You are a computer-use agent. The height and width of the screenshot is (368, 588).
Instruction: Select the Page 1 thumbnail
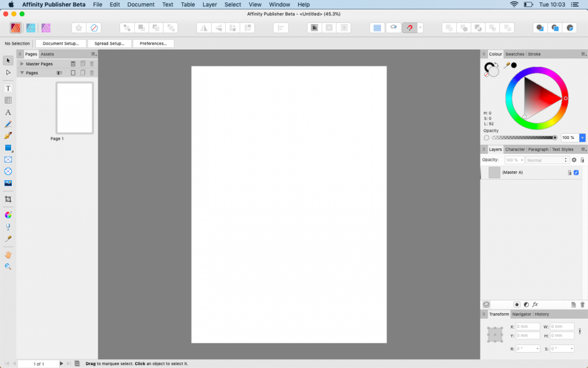click(74, 107)
